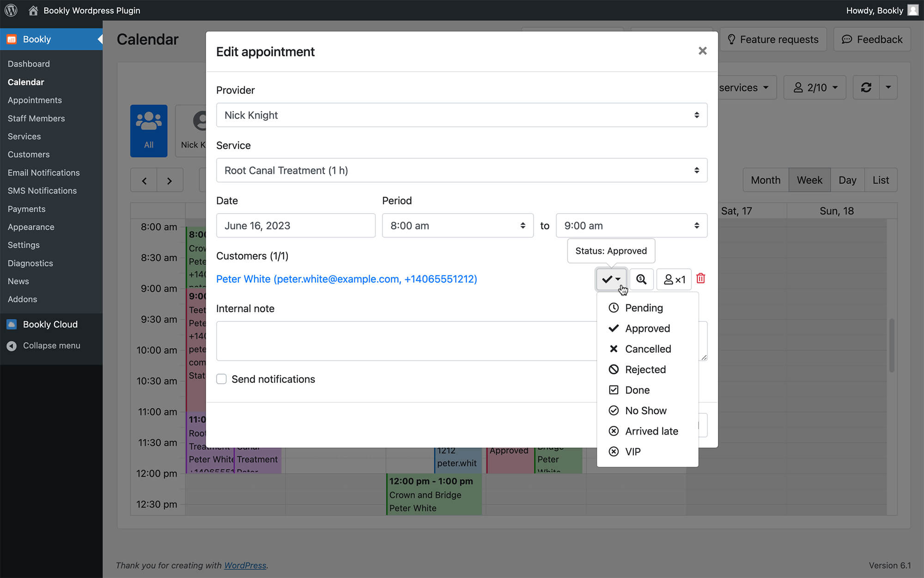Open Settings in sidebar
The height and width of the screenshot is (578, 924).
tap(24, 245)
